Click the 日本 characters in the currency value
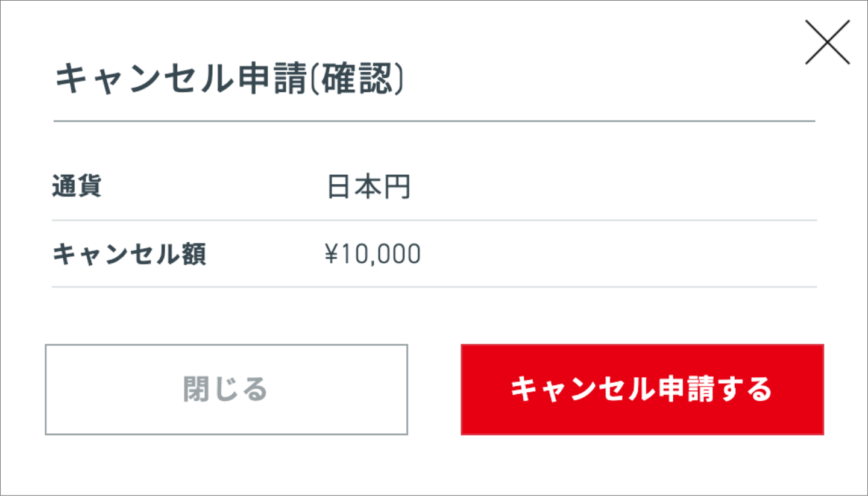Viewport: 868px width, 496px height. 354,188
